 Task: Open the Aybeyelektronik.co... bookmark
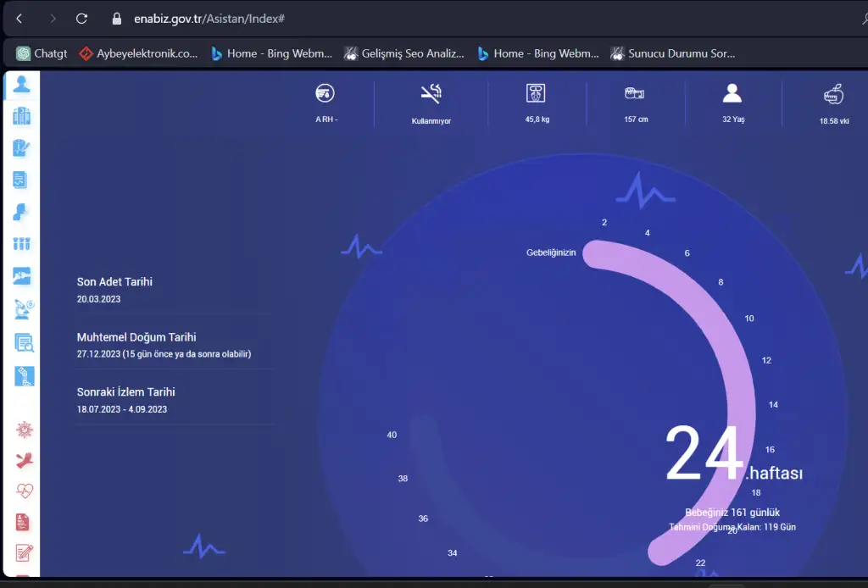pos(138,53)
